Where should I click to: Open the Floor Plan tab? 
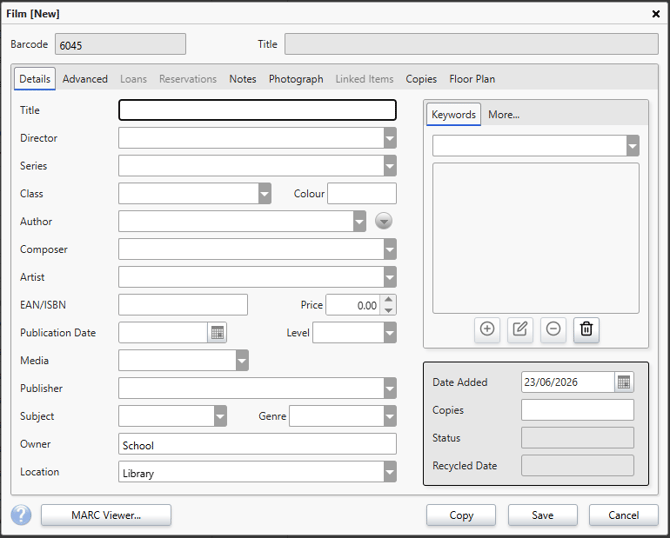point(472,79)
